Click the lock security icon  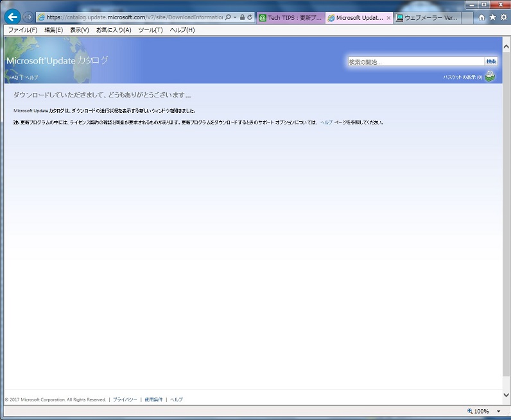pos(242,17)
